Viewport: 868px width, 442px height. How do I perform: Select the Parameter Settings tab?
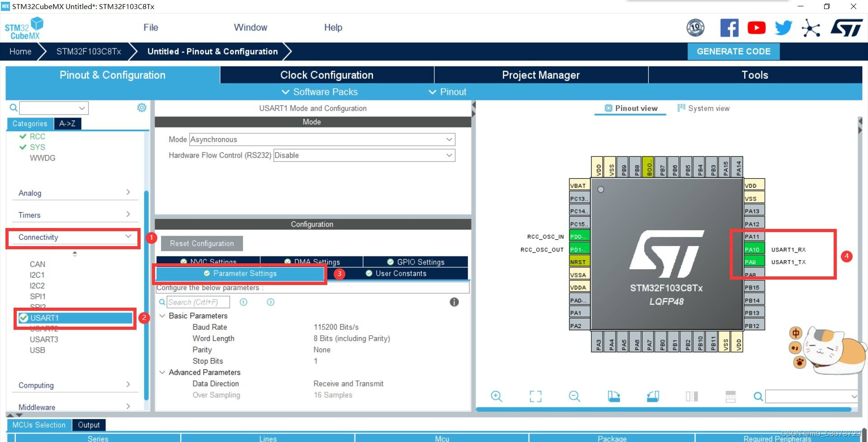click(x=240, y=273)
